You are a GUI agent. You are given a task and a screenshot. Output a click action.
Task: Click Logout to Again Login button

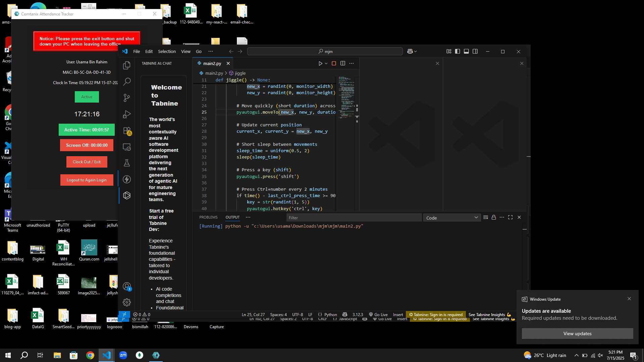[x=87, y=180]
